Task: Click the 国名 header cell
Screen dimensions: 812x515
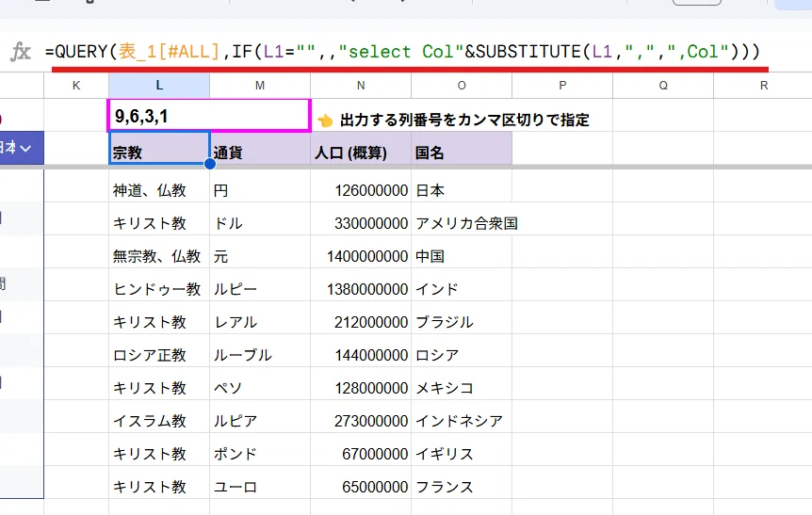Action: tap(462, 148)
